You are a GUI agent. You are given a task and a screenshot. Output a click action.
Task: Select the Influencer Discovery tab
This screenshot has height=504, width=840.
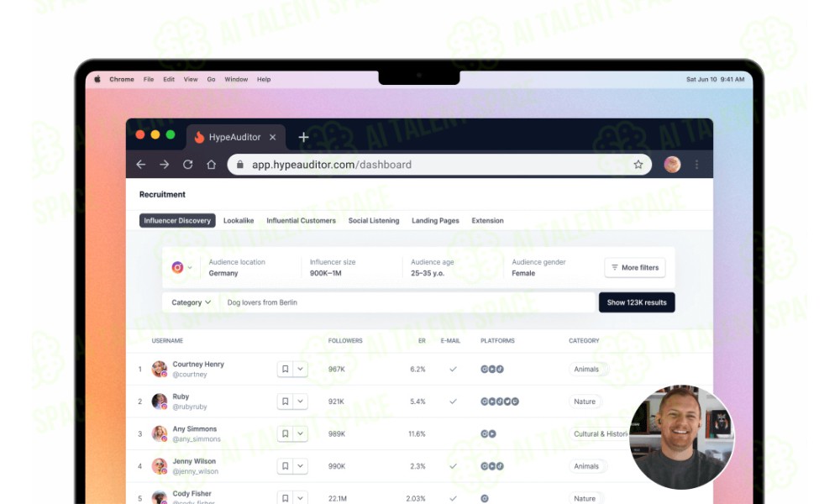pos(177,221)
